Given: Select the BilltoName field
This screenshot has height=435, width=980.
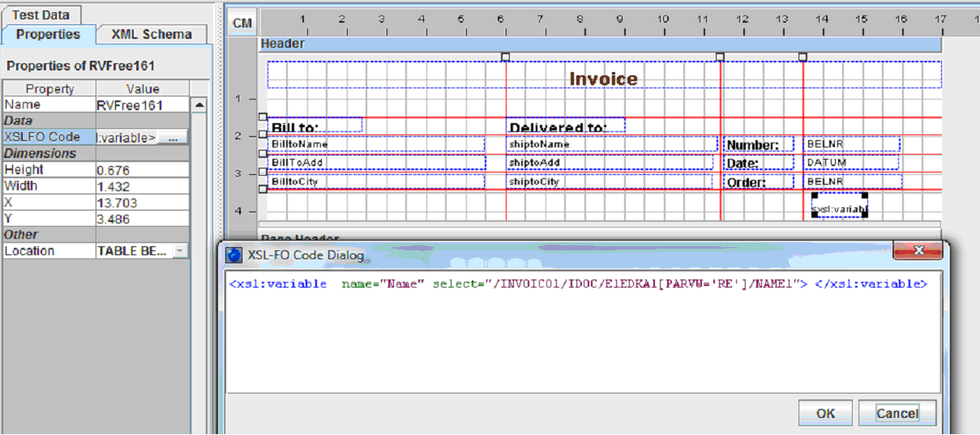Looking at the screenshot, I should 376,144.
